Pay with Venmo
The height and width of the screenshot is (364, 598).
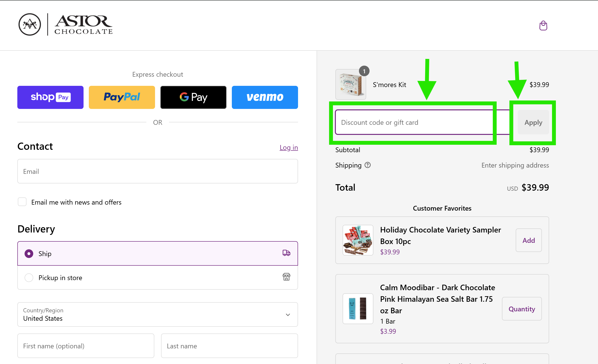(x=265, y=97)
